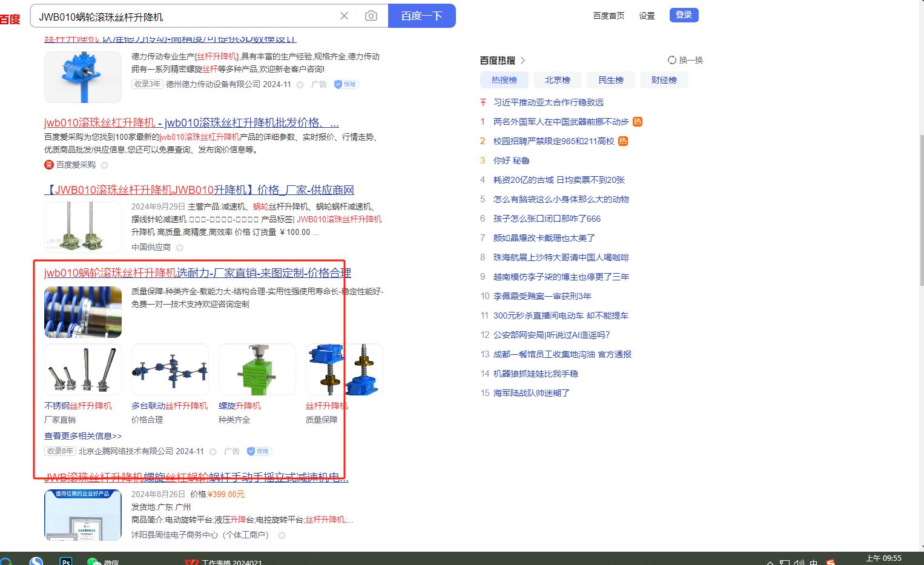Click the 螺旋升降机 link
Screen dimensions: 924x565
point(240,406)
